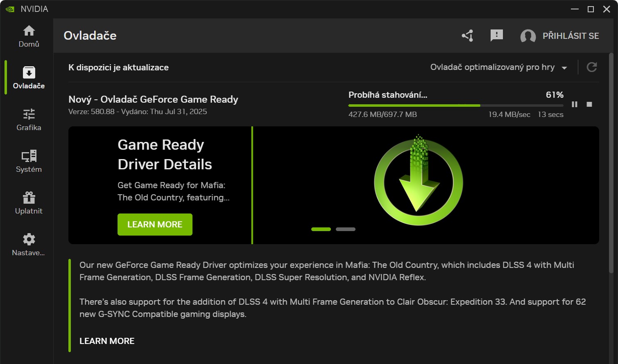Image resolution: width=618 pixels, height=364 pixels.
Task: Click the '427.6 MB/697.7 MB' size text
Action: tap(383, 115)
